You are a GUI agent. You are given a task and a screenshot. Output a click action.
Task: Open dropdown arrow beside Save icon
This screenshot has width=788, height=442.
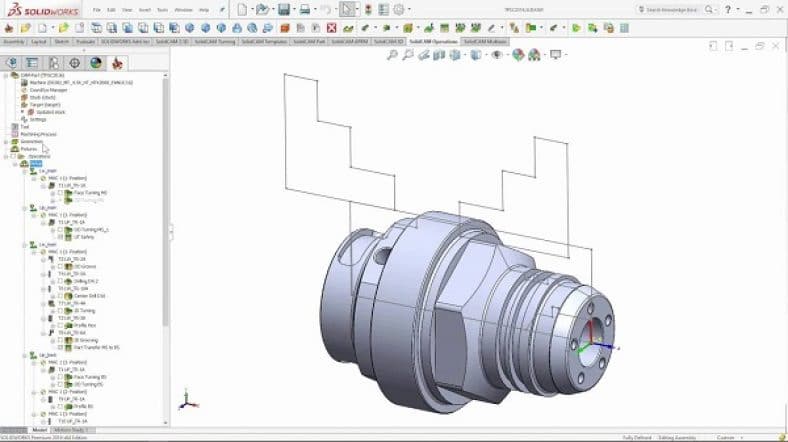coord(293,10)
